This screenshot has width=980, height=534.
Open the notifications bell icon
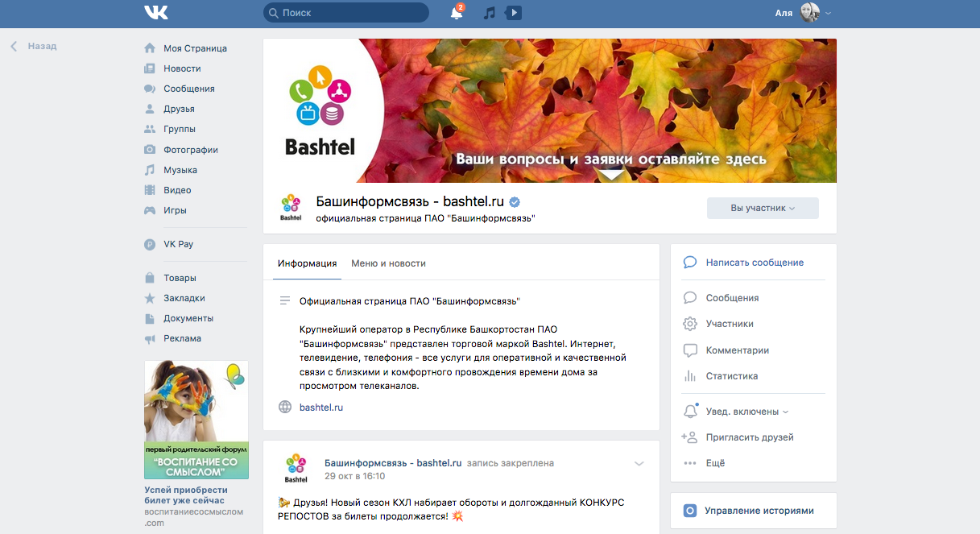[x=457, y=13]
